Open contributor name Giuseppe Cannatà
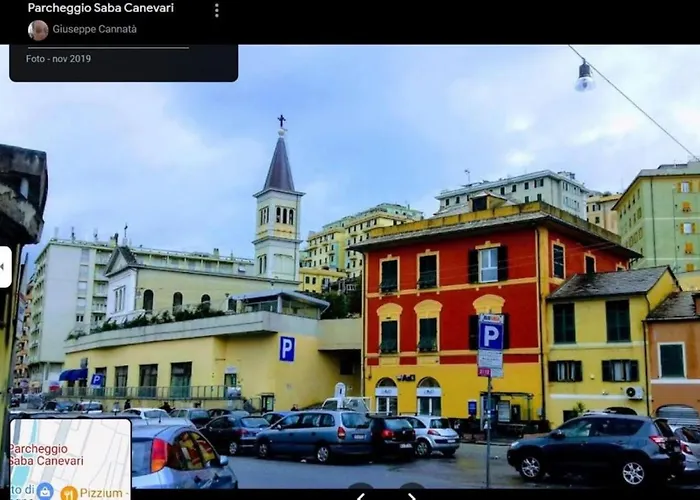Image resolution: width=700 pixels, height=500 pixels. pos(94,30)
